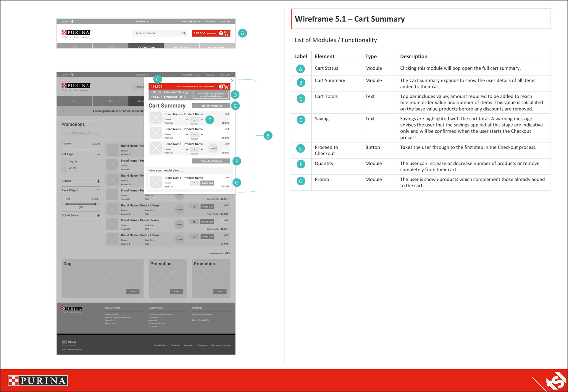568x392 pixels.
Task: Click the middle of Pack Weight slider track
Action: 81,204
